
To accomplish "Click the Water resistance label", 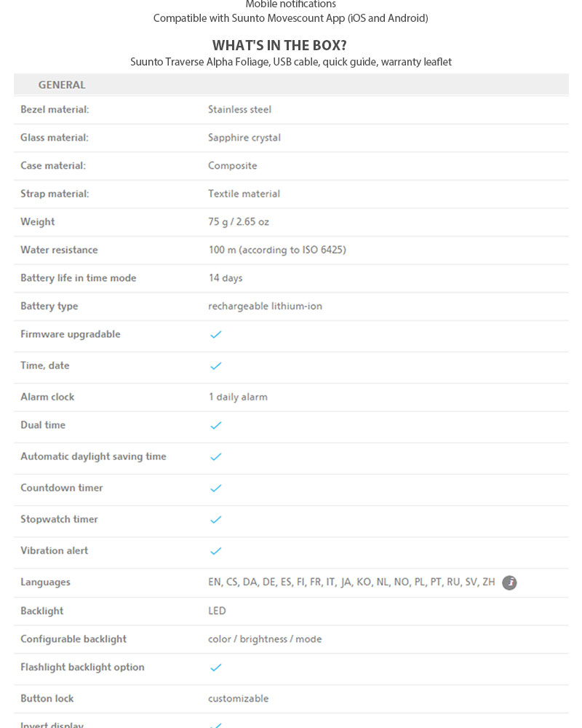I will 59,250.
